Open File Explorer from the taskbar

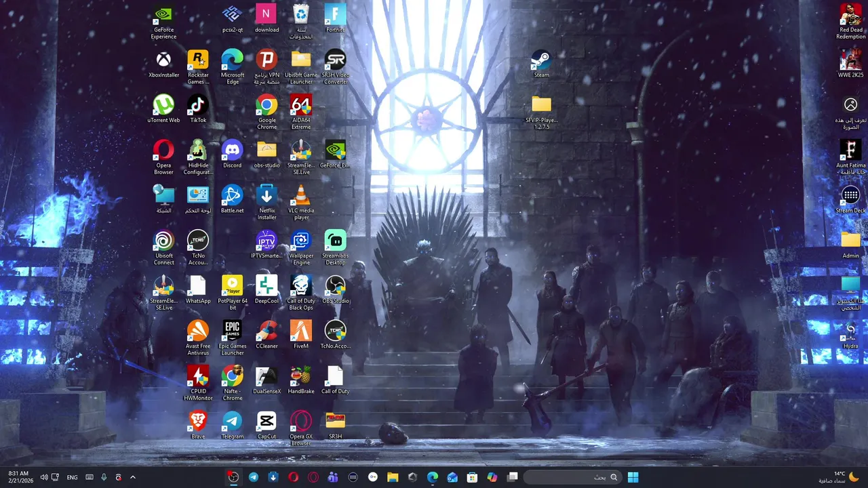coord(393,477)
